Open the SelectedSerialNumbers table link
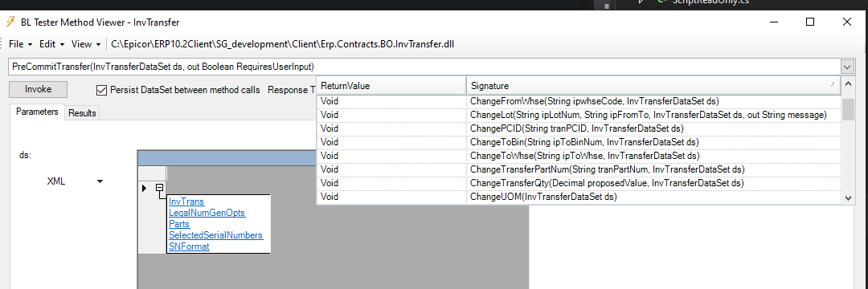Screen dimensions: 868x289 click(216, 235)
